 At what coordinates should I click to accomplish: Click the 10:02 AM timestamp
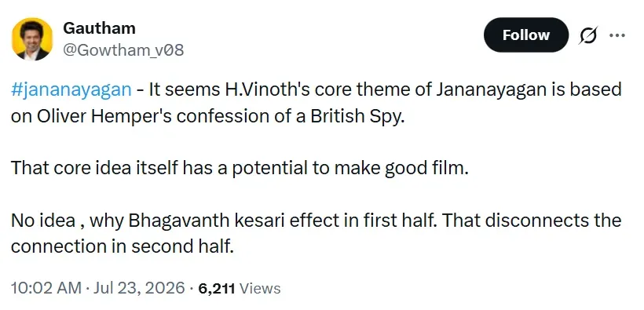[46, 288]
